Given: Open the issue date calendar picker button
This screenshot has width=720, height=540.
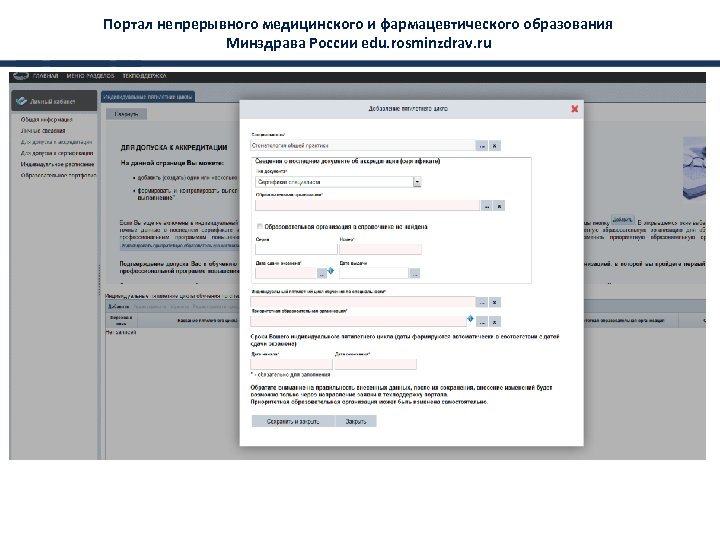Looking at the screenshot, I should point(414,273).
